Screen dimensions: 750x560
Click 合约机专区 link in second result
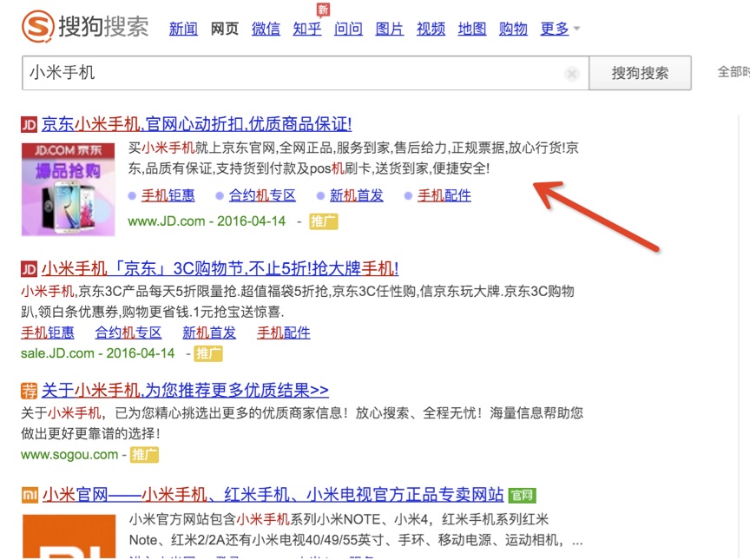[x=128, y=333]
